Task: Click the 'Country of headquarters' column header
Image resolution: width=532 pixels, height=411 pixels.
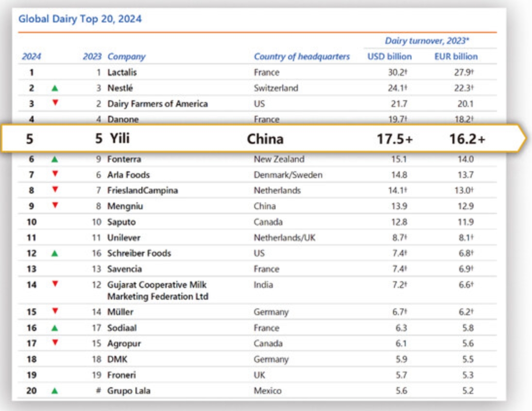Action: pos(302,57)
